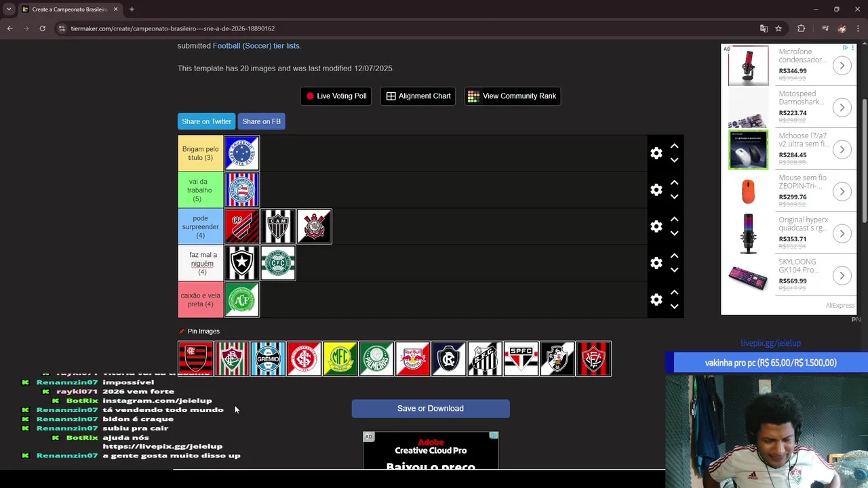Open the HyperX Quadcast microphone ad arrow
This screenshot has width=868, height=488.
click(842, 234)
